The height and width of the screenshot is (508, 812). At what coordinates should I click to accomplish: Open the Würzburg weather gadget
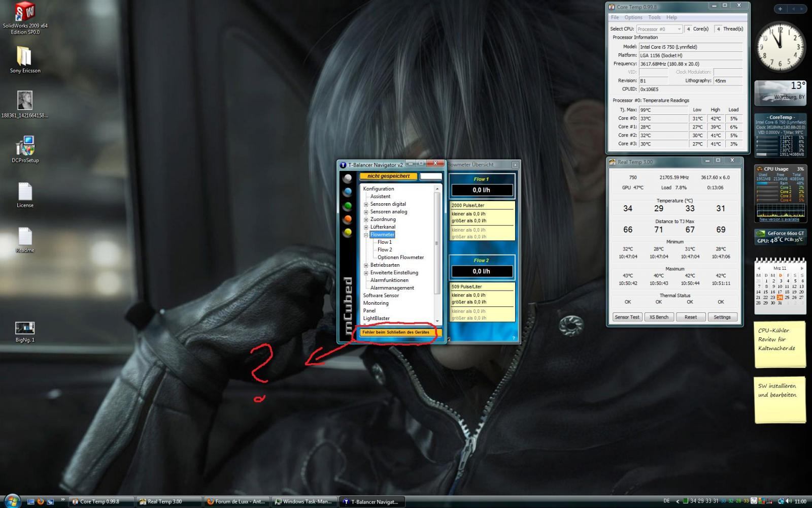(x=780, y=92)
